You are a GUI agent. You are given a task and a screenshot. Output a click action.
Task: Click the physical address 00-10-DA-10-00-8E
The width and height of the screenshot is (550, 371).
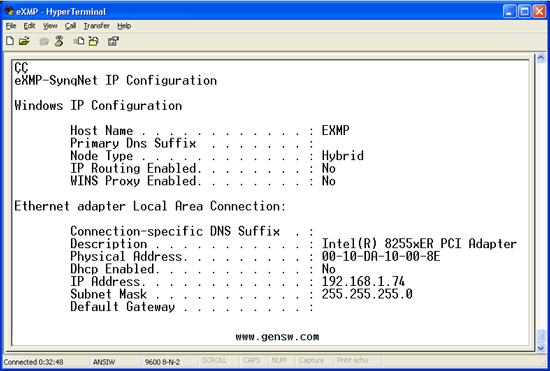click(x=381, y=256)
